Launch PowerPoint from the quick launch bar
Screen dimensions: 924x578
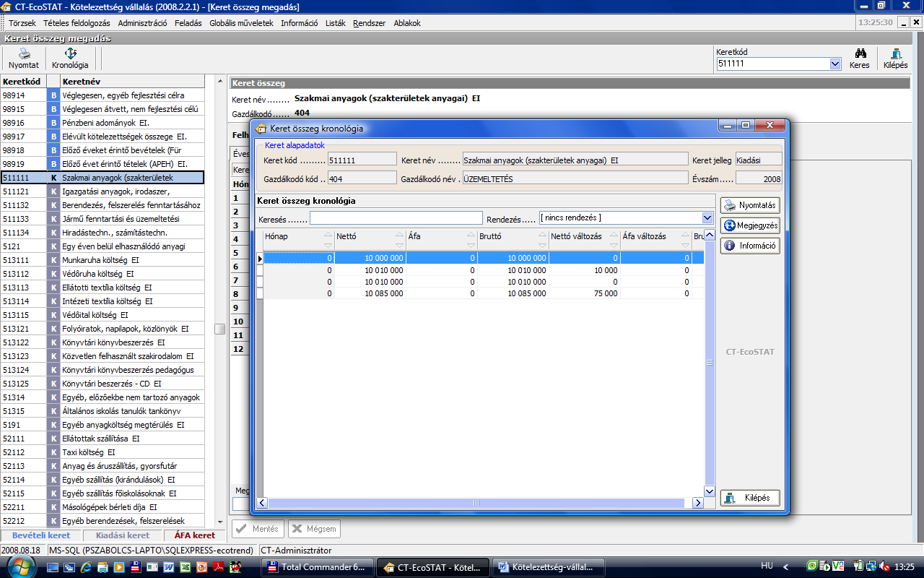(x=201, y=567)
